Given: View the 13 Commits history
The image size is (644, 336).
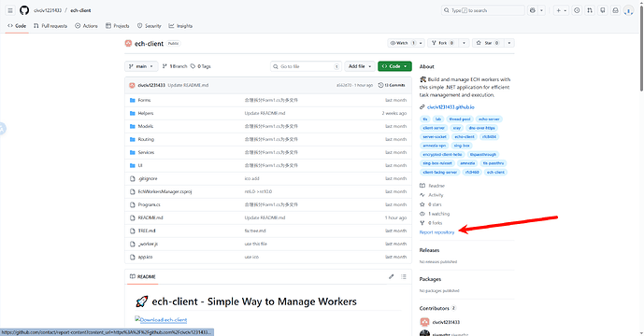Looking at the screenshot, I should [x=392, y=85].
